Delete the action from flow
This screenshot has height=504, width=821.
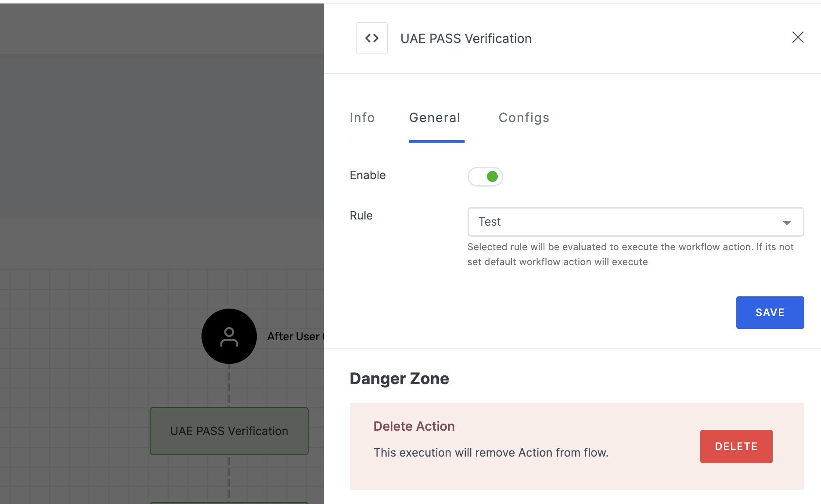click(x=736, y=446)
